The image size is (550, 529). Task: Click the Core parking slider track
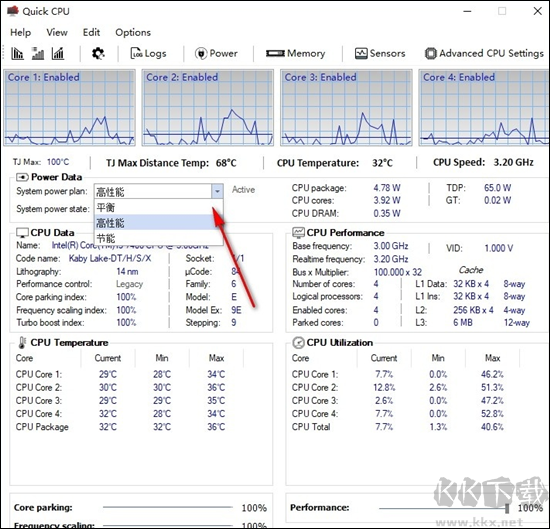(168, 507)
